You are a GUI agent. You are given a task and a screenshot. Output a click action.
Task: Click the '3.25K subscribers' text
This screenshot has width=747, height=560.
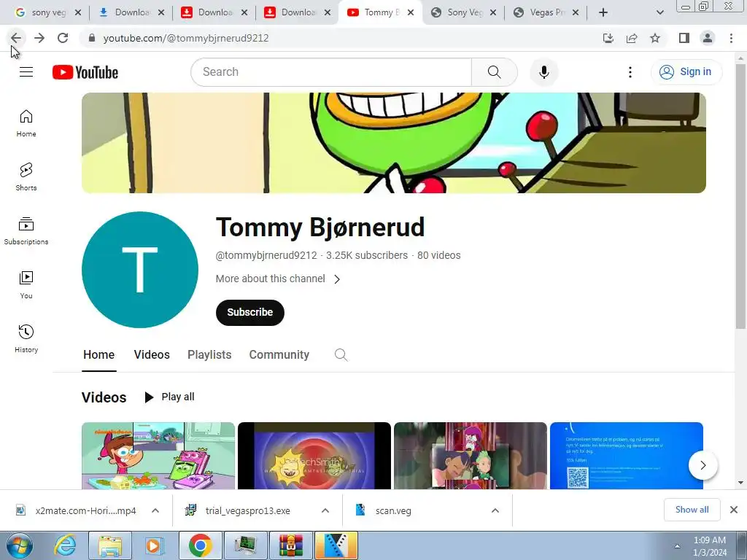click(367, 255)
